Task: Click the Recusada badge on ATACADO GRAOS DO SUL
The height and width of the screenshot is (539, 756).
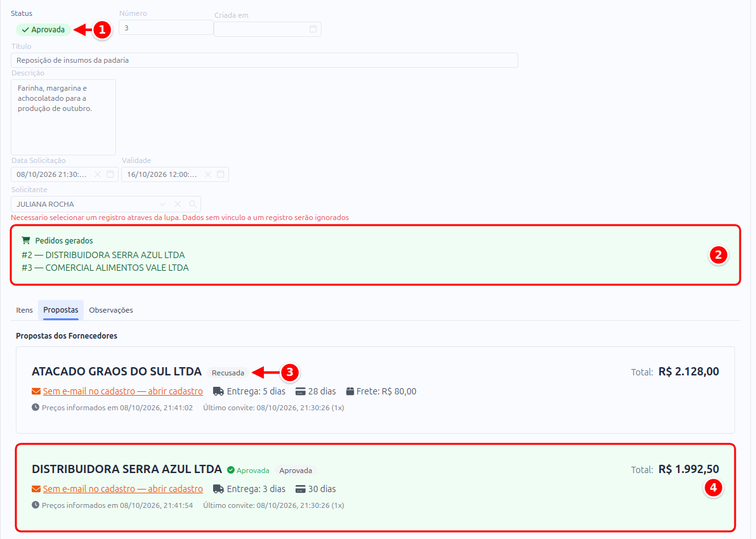Action: [228, 373]
